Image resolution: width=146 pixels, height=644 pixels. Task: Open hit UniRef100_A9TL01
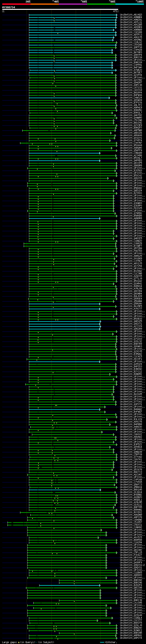tap(131, 22)
